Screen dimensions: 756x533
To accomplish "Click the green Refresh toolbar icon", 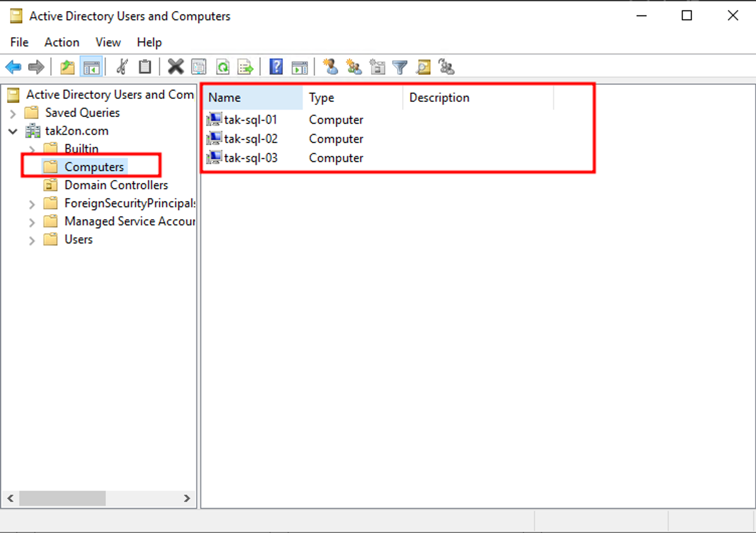I will coord(223,67).
